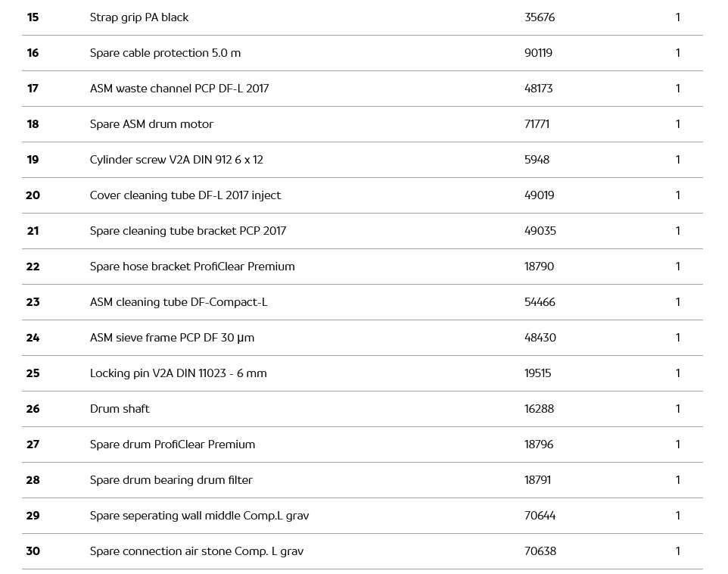
Task: Click row number 30
Action: [x=33, y=551]
